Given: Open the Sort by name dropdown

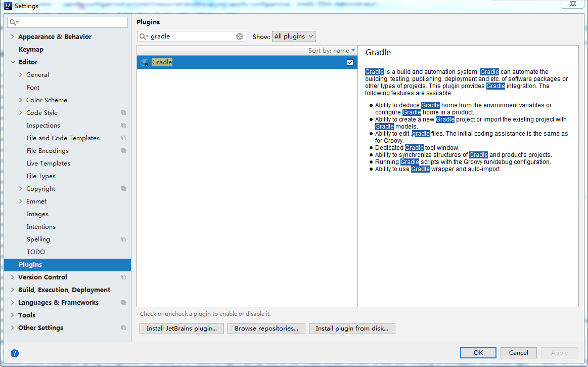Looking at the screenshot, I should [x=332, y=51].
